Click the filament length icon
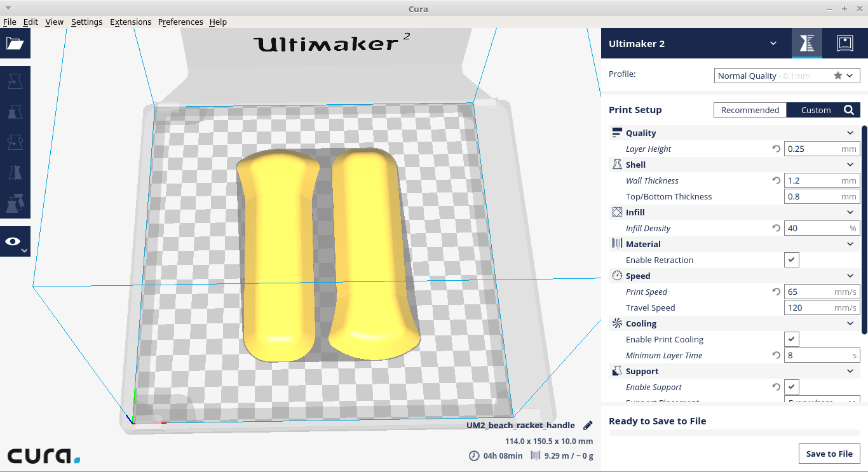 tap(535, 455)
